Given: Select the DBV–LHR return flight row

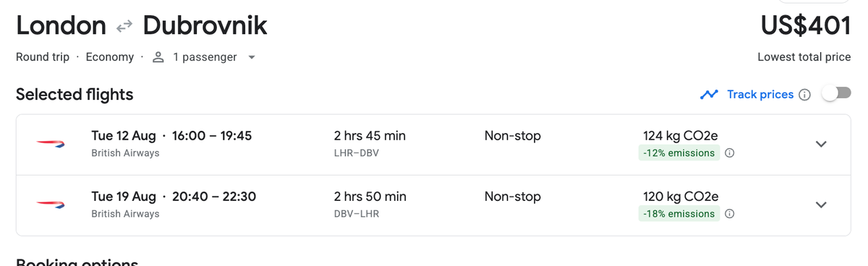Looking at the screenshot, I should [x=433, y=205].
